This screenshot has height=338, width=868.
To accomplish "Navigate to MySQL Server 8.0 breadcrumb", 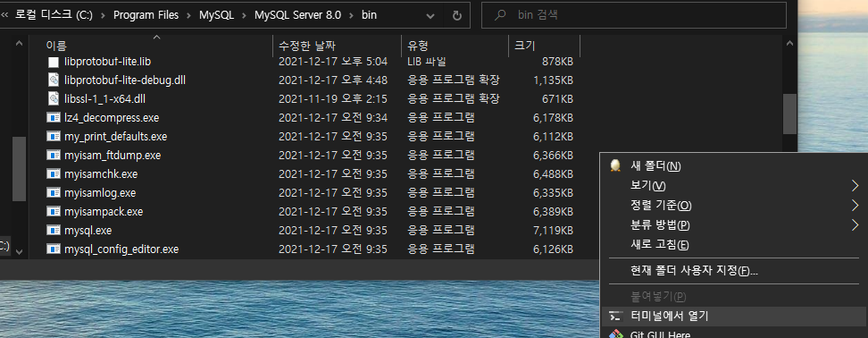I will click(298, 15).
